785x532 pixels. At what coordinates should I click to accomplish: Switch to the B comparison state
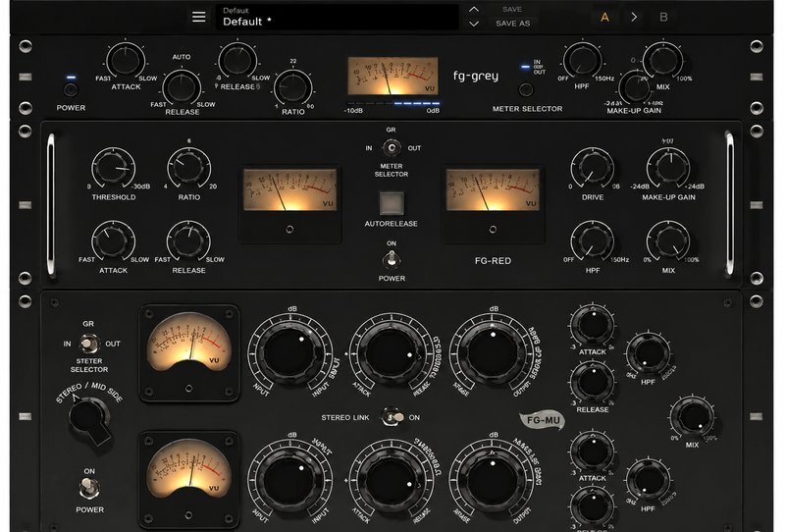tap(663, 17)
